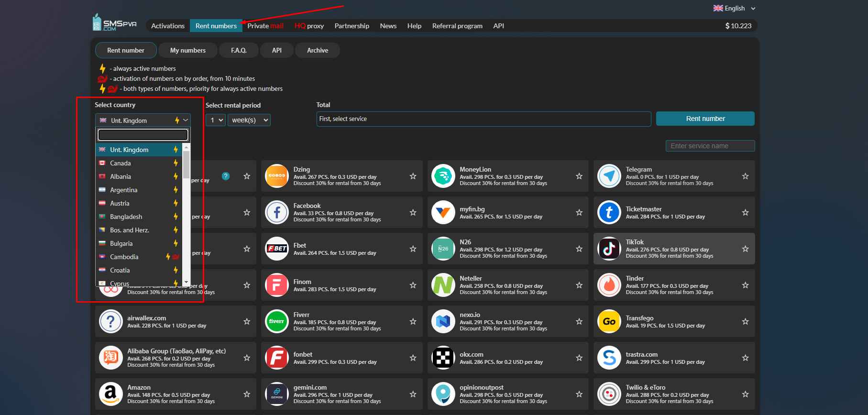Click the fonbet service icon
This screenshot has height=415, width=868.
point(277,358)
